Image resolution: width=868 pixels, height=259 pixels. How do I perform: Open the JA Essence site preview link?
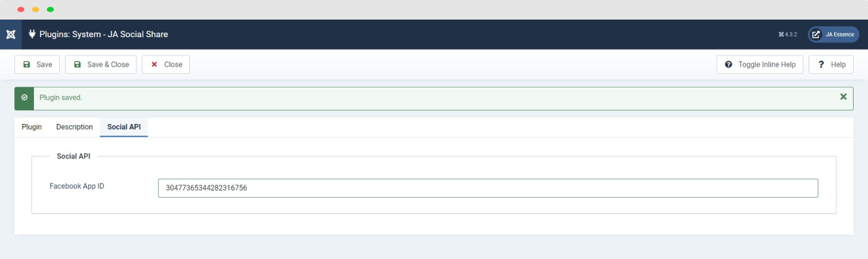coord(833,34)
